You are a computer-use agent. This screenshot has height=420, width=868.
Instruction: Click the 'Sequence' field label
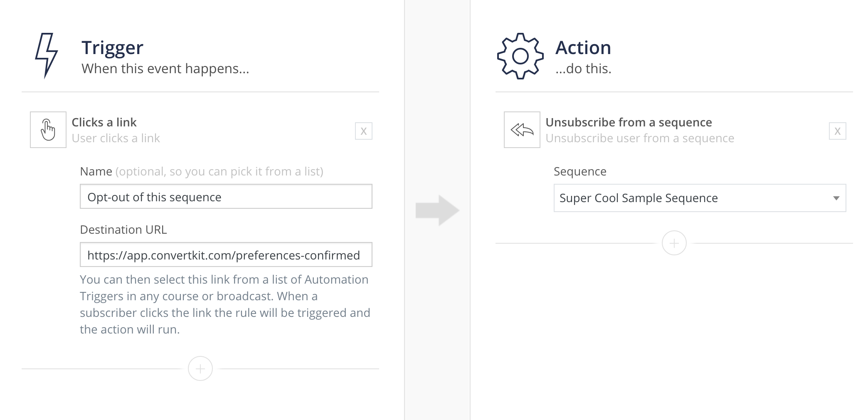click(x=580, y=171)
